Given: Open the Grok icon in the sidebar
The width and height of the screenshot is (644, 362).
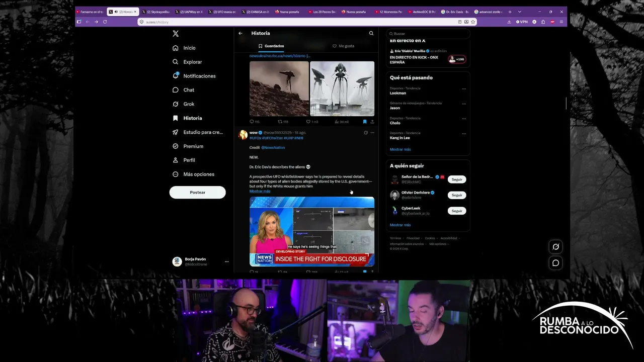Looking at the screenshot, I should 175,104.
